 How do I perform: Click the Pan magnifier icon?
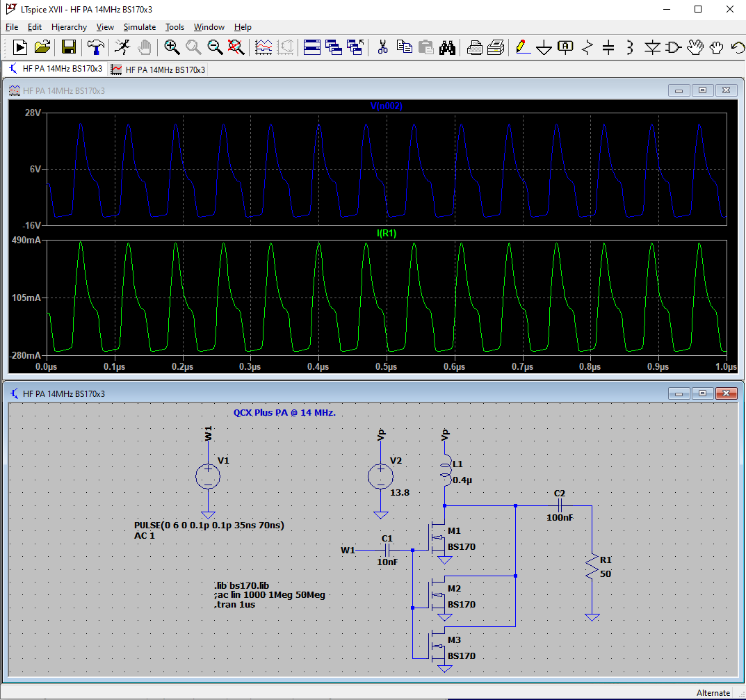point(193,47)
